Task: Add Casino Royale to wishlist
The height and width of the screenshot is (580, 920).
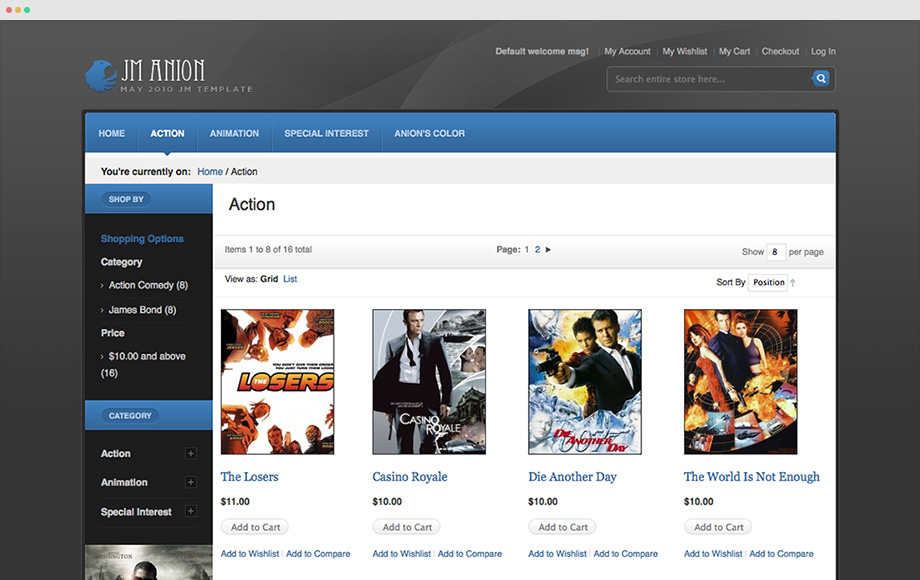Action: pos(401,554)
